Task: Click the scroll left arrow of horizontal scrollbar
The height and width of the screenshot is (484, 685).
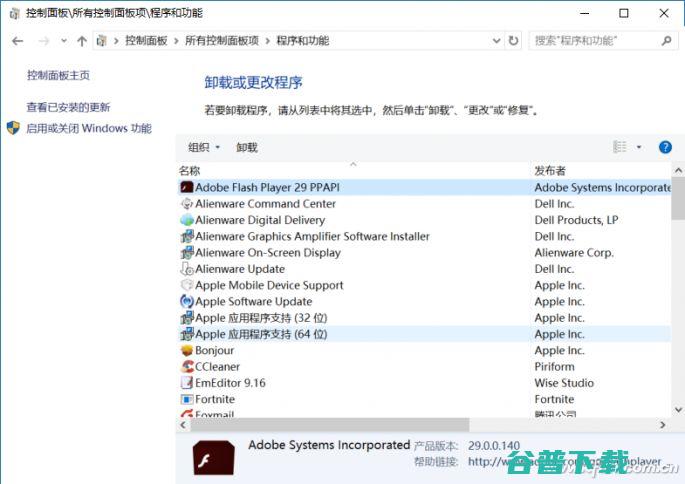Action: (183, 425)
